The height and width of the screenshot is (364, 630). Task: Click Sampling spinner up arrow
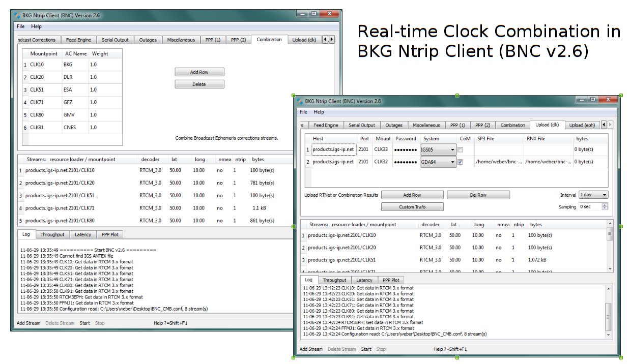(x=605, y=205)
